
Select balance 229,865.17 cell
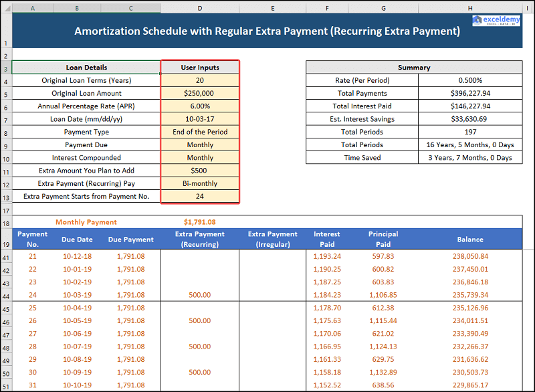[x=470, y=385]
